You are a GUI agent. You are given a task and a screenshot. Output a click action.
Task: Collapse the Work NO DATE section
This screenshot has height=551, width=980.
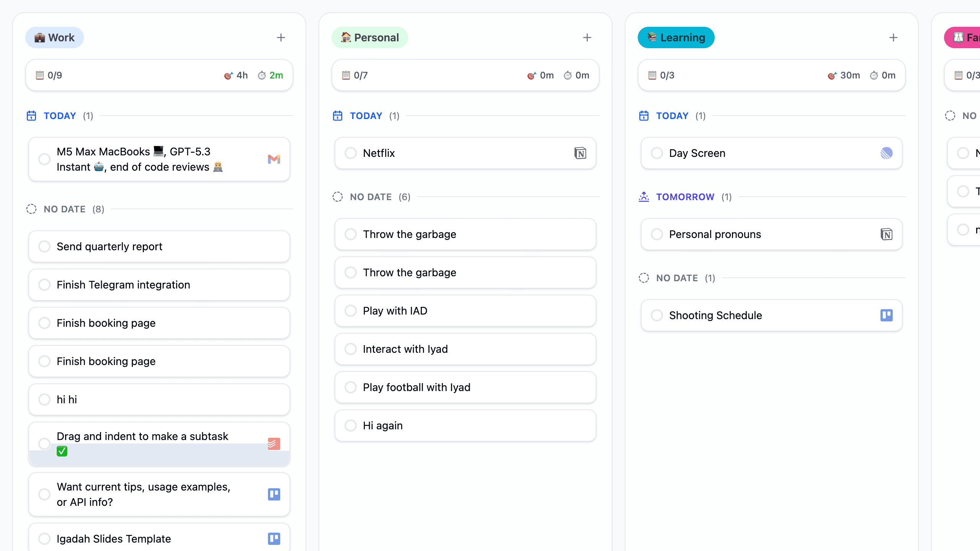click(x=64, y=209)
